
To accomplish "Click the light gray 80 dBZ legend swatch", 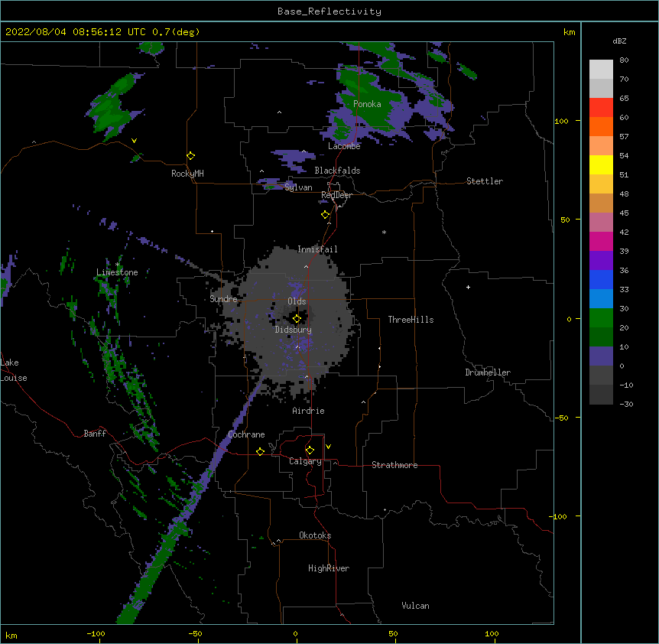I will (601, 70).
